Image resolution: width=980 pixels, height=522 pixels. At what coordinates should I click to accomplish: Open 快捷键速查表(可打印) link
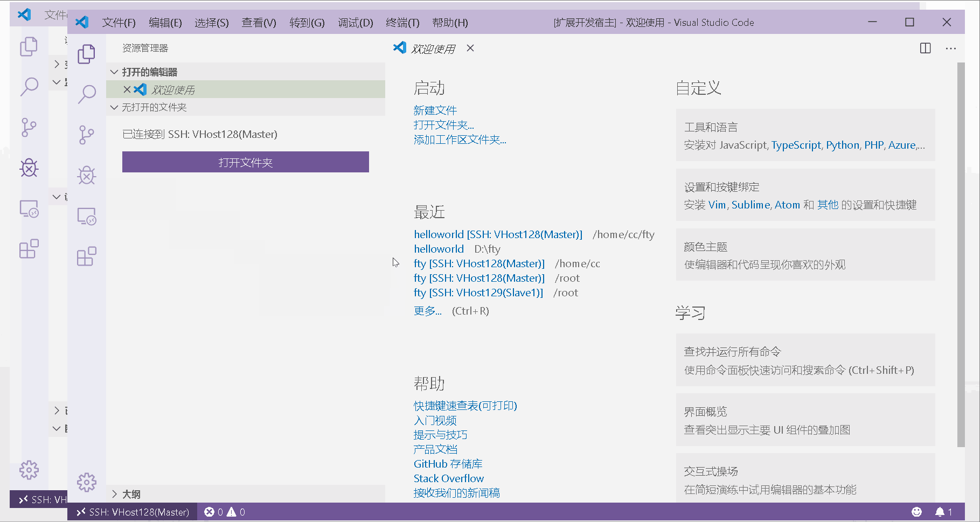tap(465, 406)
